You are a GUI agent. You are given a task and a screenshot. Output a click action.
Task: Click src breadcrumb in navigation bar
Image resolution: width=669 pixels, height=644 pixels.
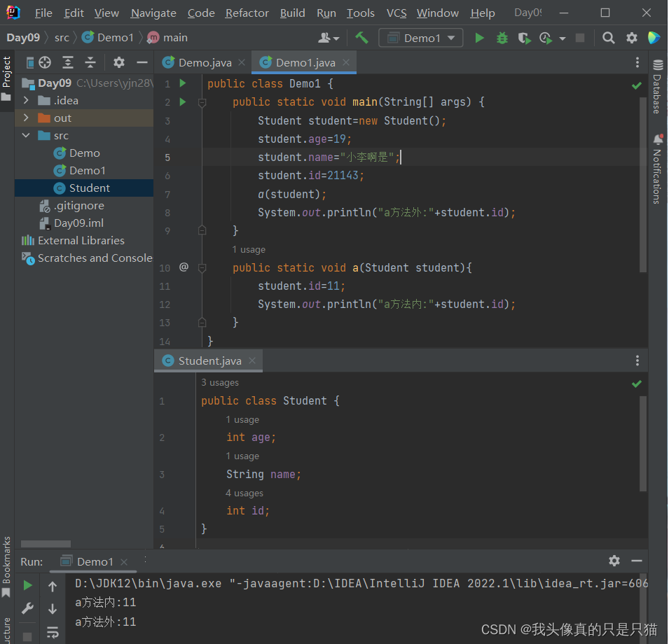(62, 38)
